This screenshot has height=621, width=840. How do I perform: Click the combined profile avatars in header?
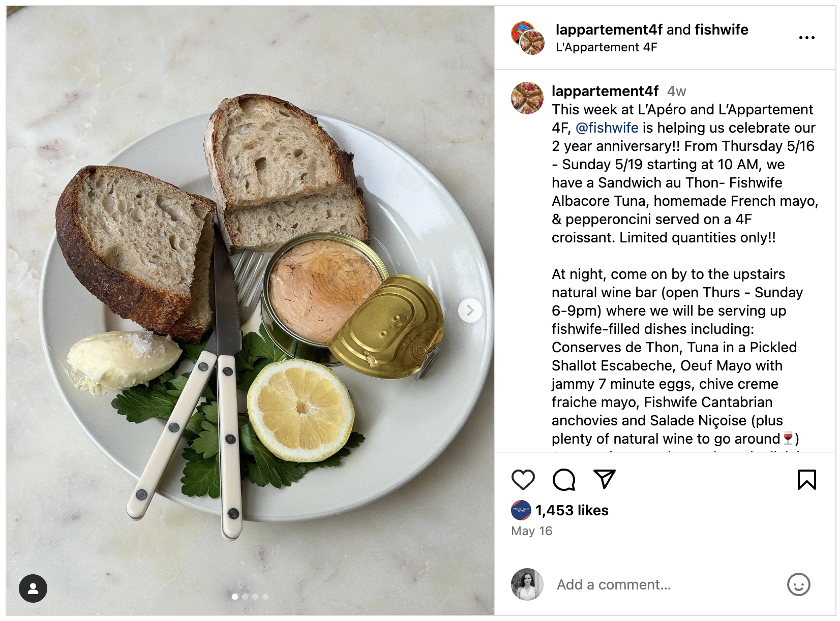pos(527,38)
